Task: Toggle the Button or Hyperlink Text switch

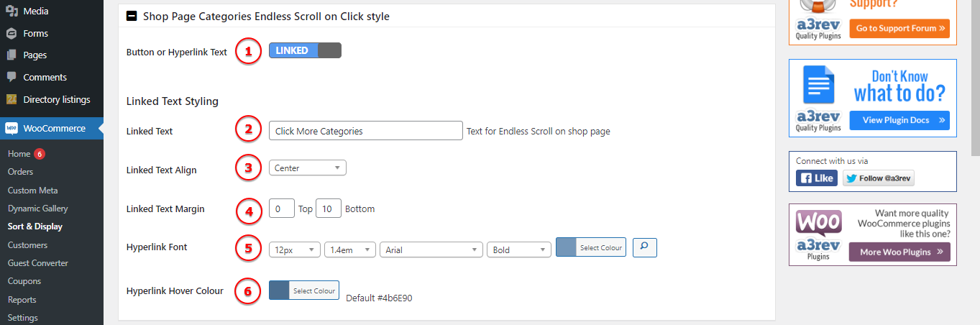Action: tap(305, 50)
